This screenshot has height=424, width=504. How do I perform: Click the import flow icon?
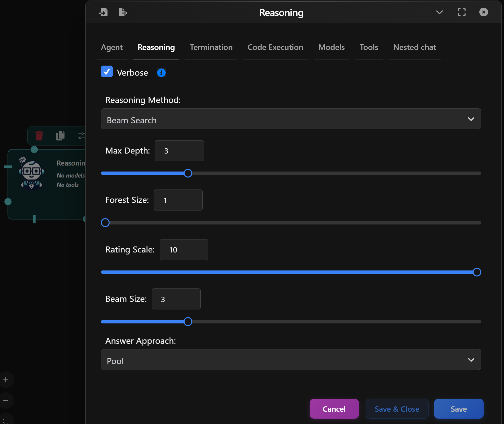[x=104, y=12]
